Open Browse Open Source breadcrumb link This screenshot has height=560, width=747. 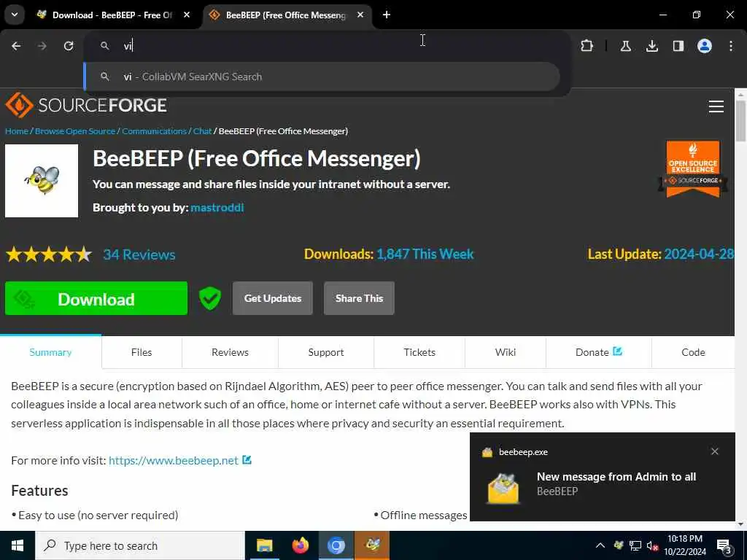point(75,131)
